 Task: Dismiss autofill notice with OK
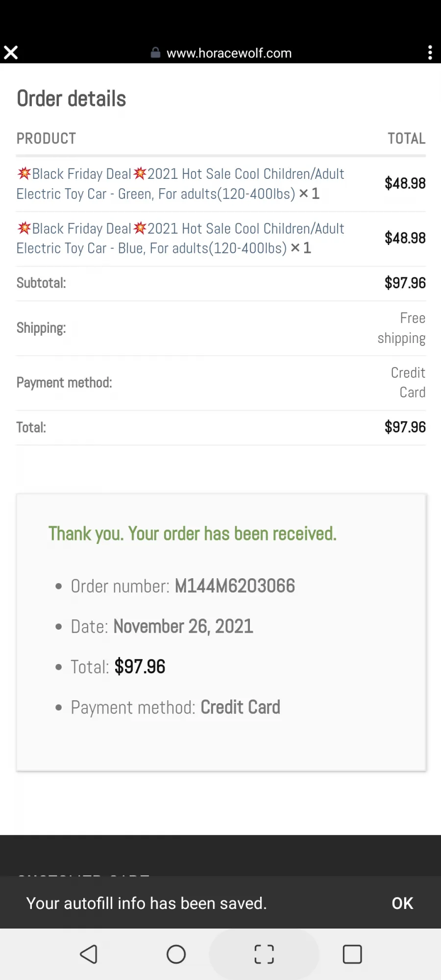pos(402,903)
